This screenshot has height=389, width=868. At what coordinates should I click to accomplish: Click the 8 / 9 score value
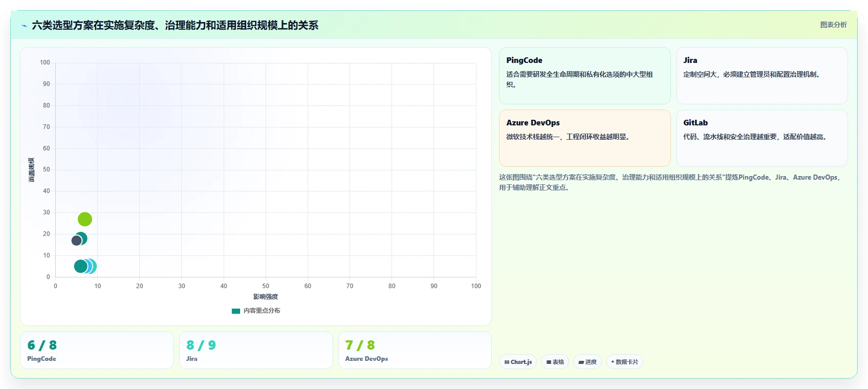pyautogui.click(x=201, y=345)
